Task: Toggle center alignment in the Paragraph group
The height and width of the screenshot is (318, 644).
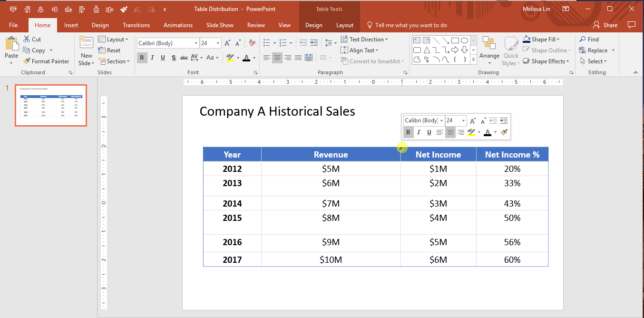Action: (x=277, y=58)
